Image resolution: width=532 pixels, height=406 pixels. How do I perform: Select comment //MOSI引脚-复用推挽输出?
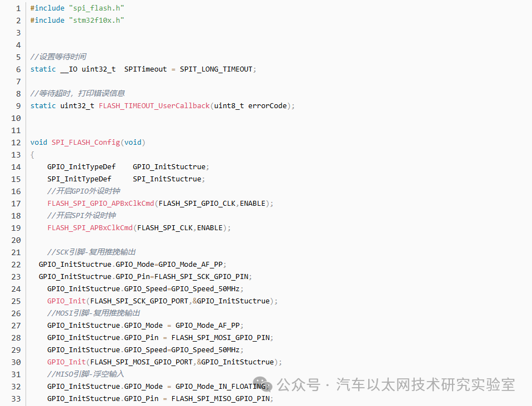94,313
